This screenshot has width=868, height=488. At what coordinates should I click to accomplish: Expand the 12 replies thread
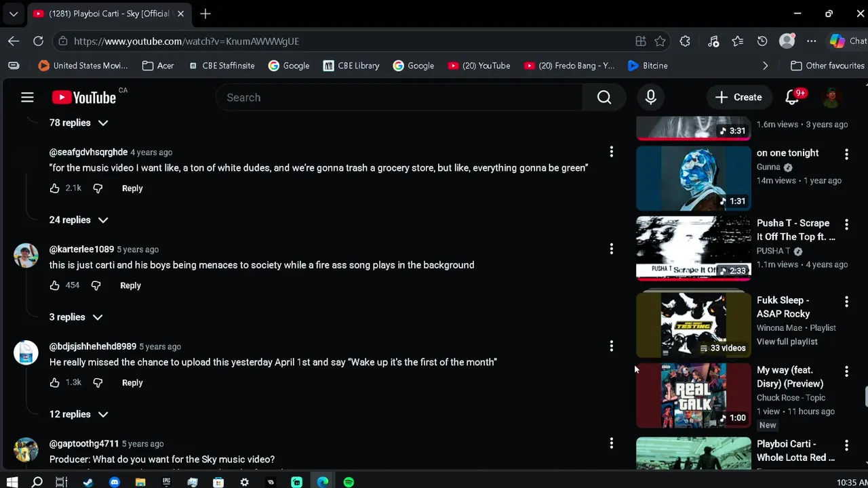79,414
